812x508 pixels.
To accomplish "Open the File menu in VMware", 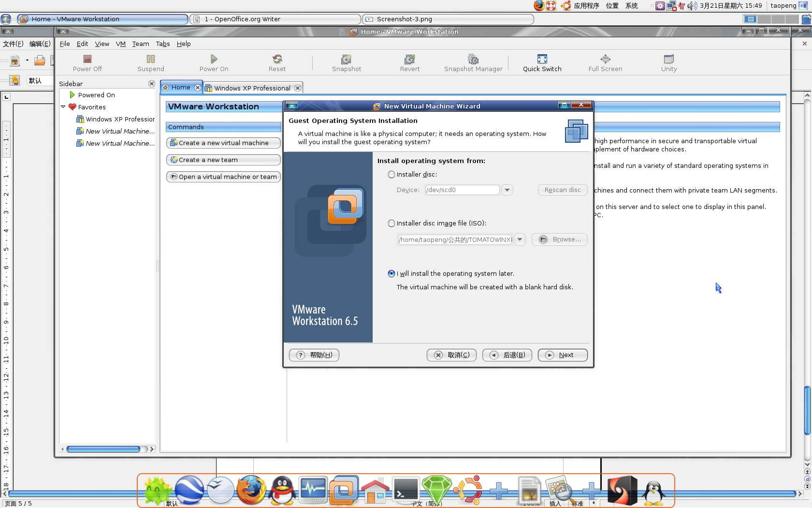I will tap(65, 44).
